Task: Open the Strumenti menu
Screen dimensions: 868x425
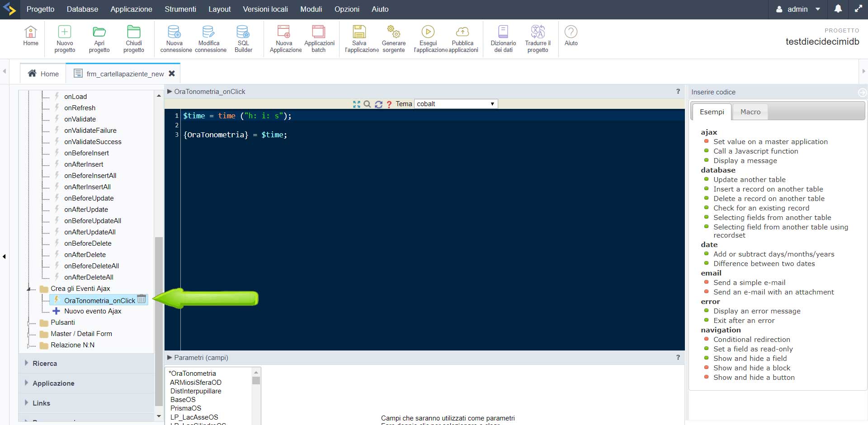Action: click(x=180, y=9)
